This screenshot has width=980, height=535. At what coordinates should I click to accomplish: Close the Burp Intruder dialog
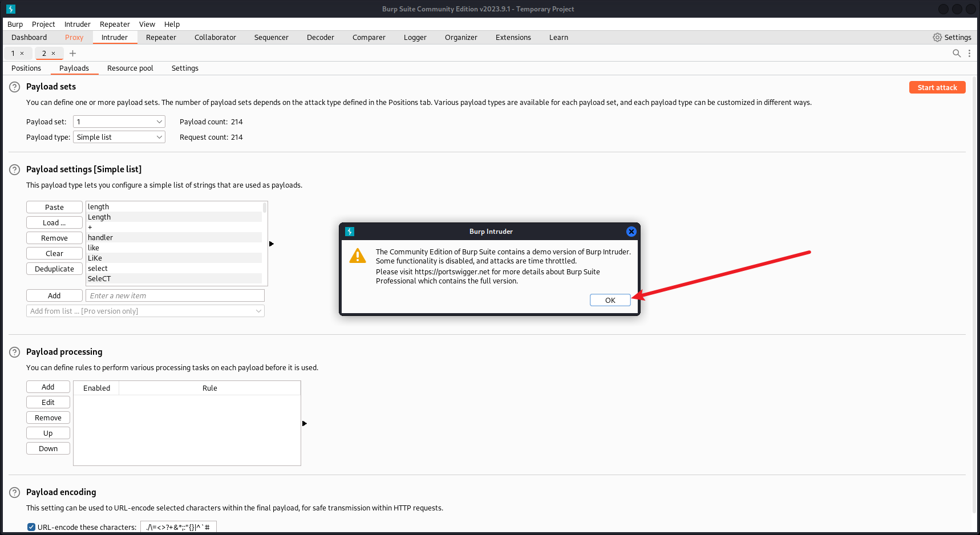631,232
